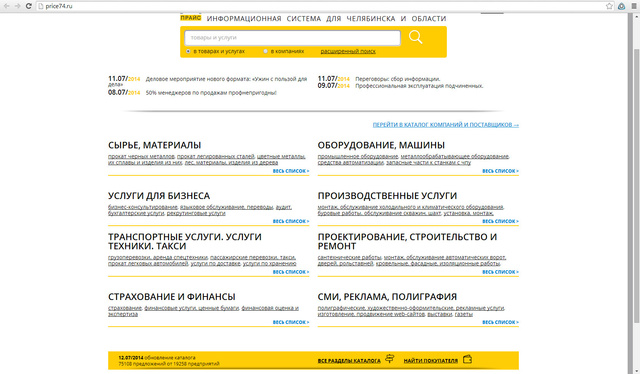Go back with browser back arrow
The image size is (640, 374).
[x=7, y=6]
